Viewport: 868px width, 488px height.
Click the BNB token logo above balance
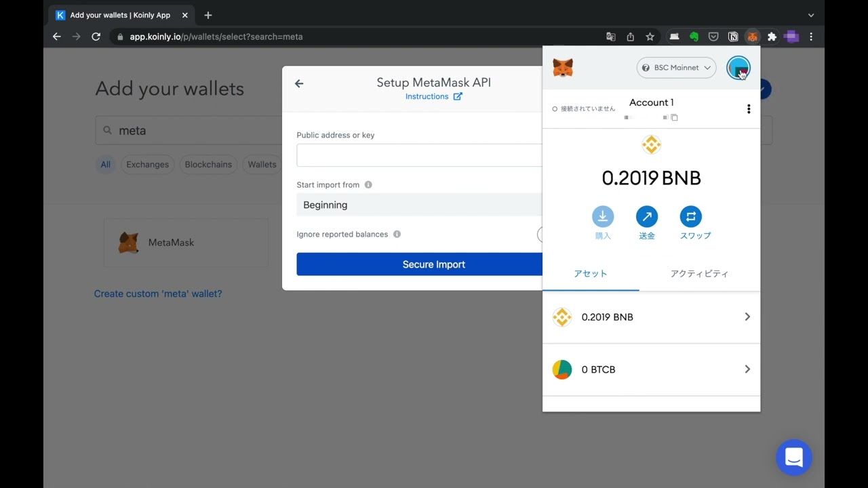point(651,144)
